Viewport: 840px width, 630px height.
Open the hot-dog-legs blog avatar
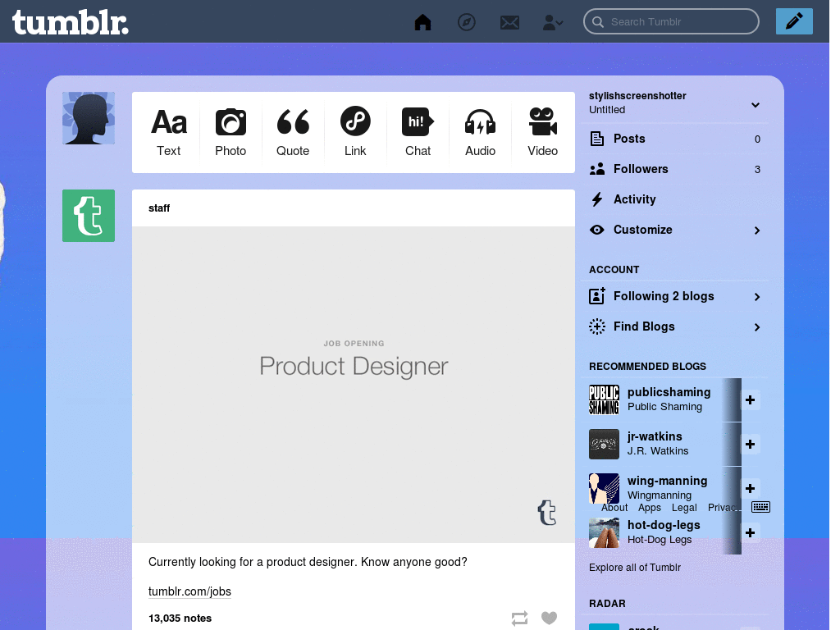pyautogui.click(x=604, y=532)
